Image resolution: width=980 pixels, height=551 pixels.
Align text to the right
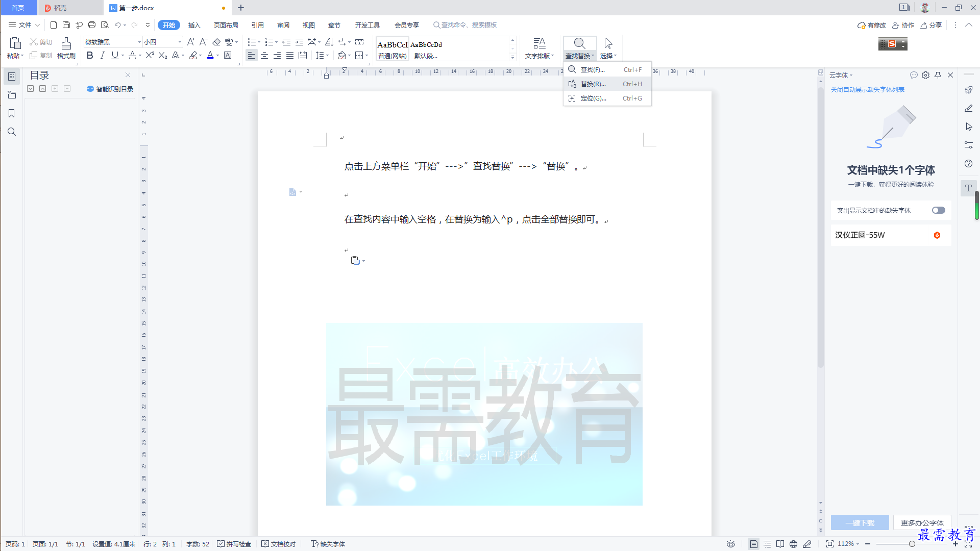pos(277,55)
